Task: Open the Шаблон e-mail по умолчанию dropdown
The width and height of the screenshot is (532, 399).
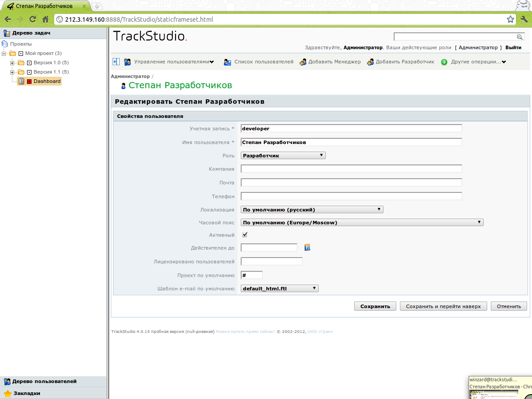Action: pos(280,289)
